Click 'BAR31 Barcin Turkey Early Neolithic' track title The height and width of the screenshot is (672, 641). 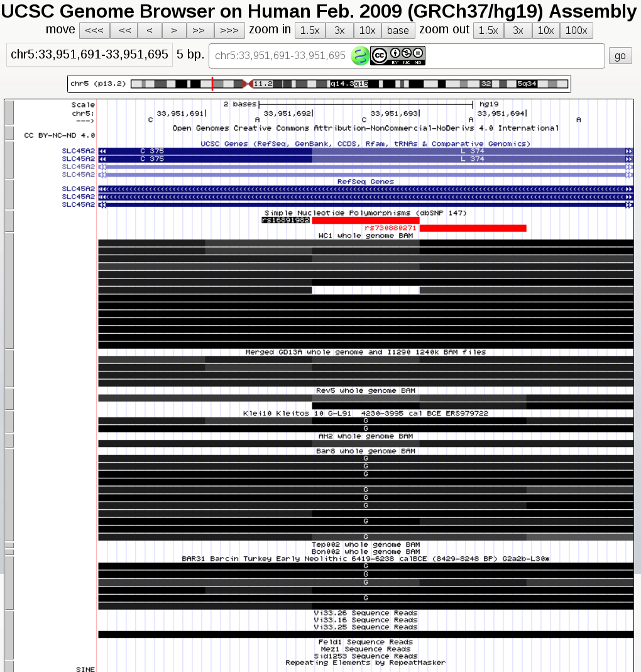[366, 559]
